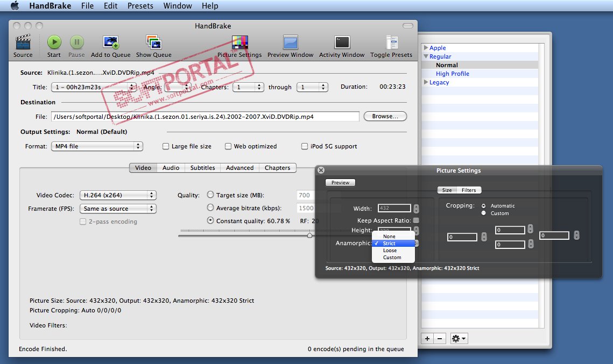Select Target size (MB) radio button

pyautogui.click(x=210, y=195)
